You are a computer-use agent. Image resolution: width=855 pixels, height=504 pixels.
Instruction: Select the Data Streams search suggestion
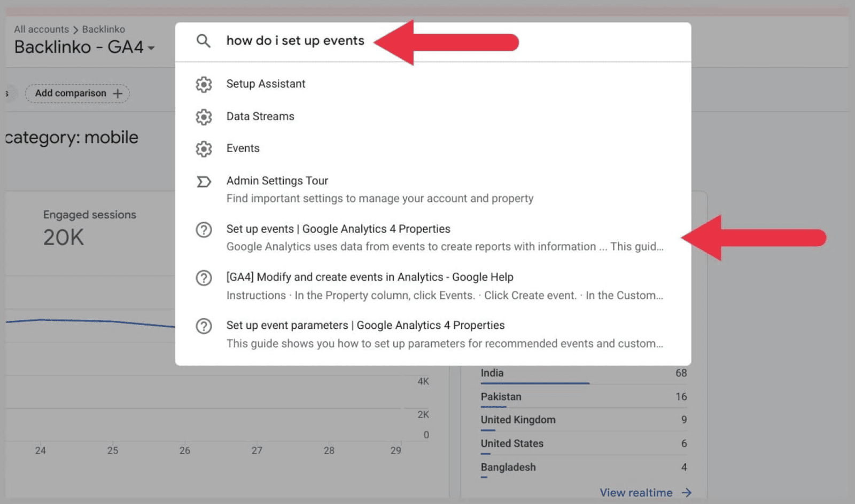(x=260, y=116)
